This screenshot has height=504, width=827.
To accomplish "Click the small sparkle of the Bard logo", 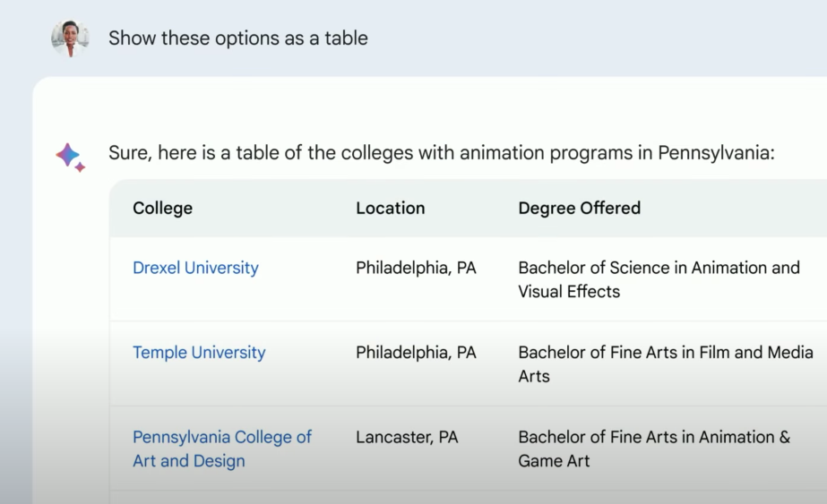I will 80,167.
